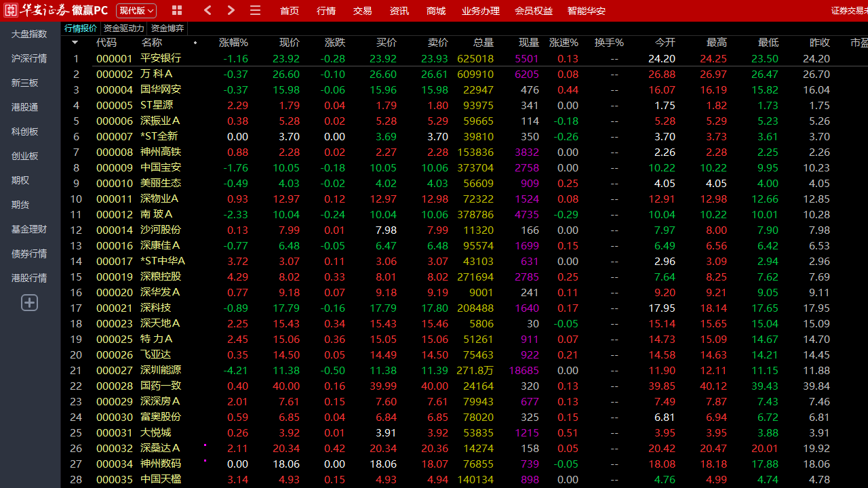Select stock row 南 玻A
Image resolution: width=868 pixels, height=488 pixels.
point(465,214)
